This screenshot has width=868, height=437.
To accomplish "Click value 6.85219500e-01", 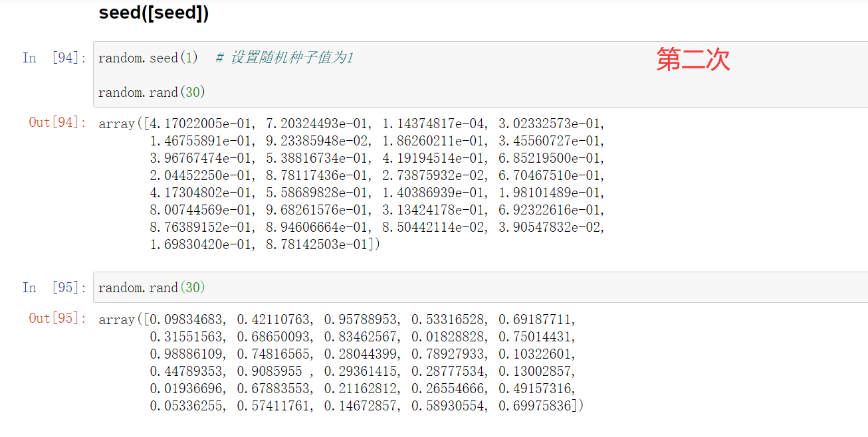I will tap(550, 158).
